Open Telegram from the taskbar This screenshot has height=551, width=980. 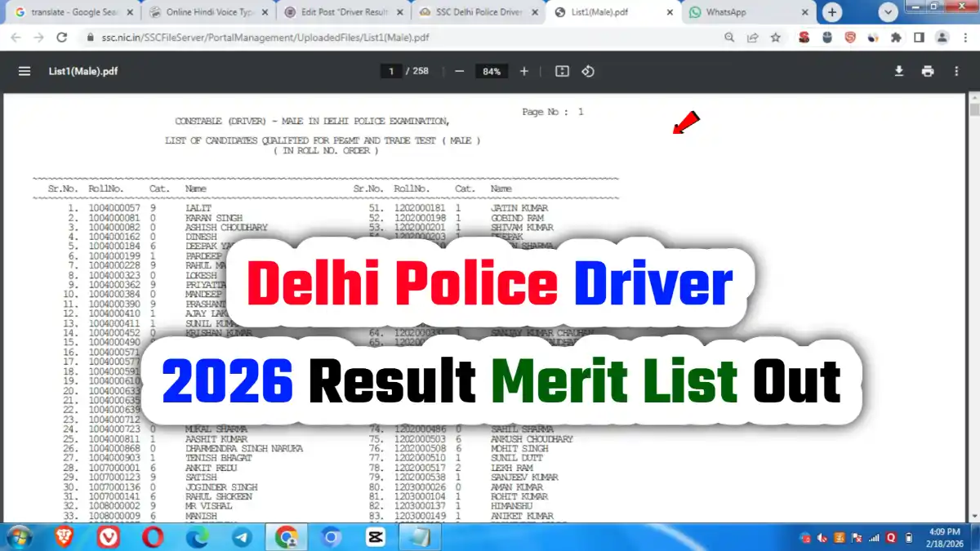click(x=242, y=538)
